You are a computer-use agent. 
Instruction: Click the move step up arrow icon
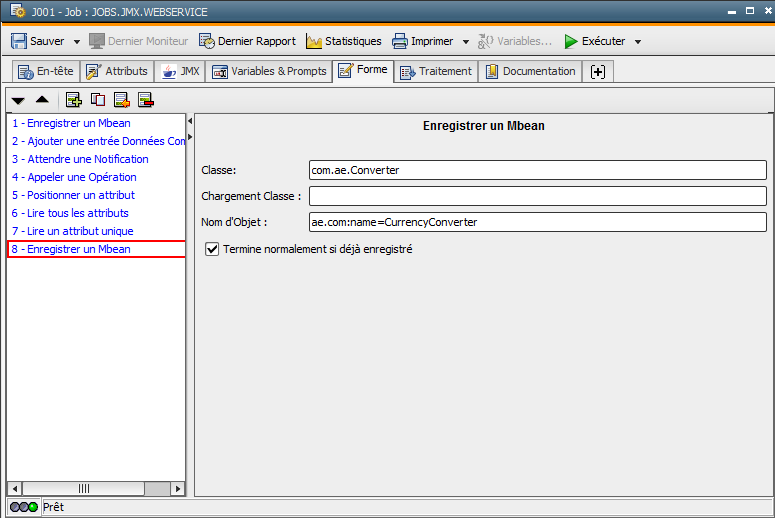tap(42, 100)
